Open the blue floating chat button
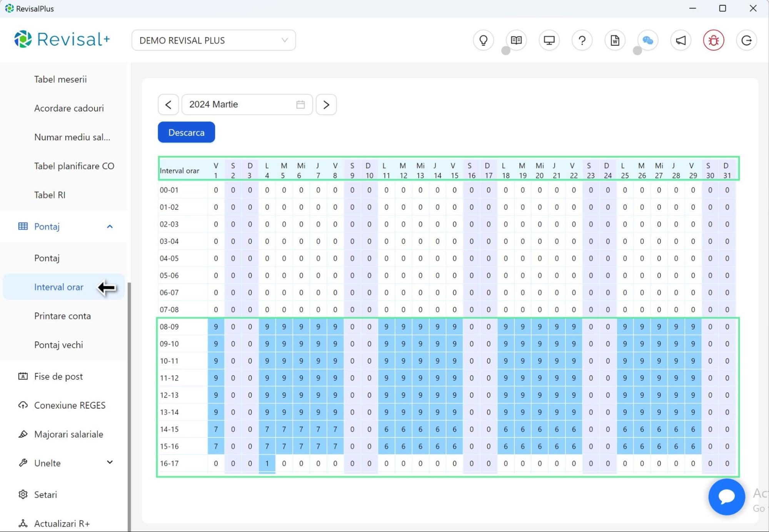The image size is (769, 532). click(x=726, y=497)
